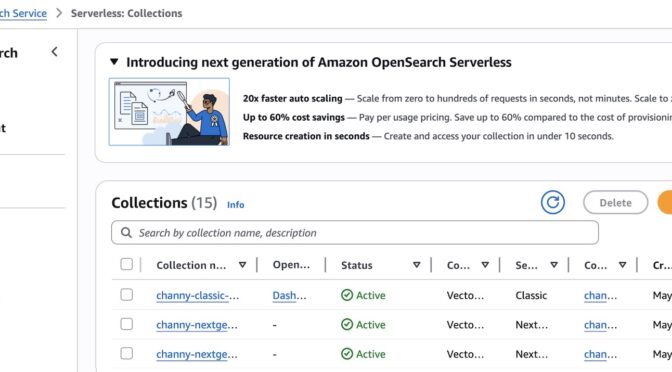Viewport: 672px width, 372px height.
Task: Open chan... link in last channy-nextge row
Action: 600,355
